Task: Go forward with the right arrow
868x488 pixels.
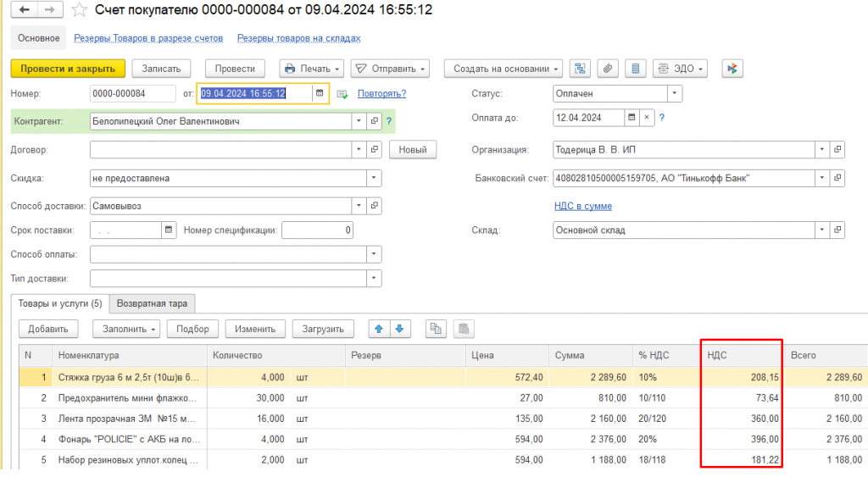Action: 50,9
